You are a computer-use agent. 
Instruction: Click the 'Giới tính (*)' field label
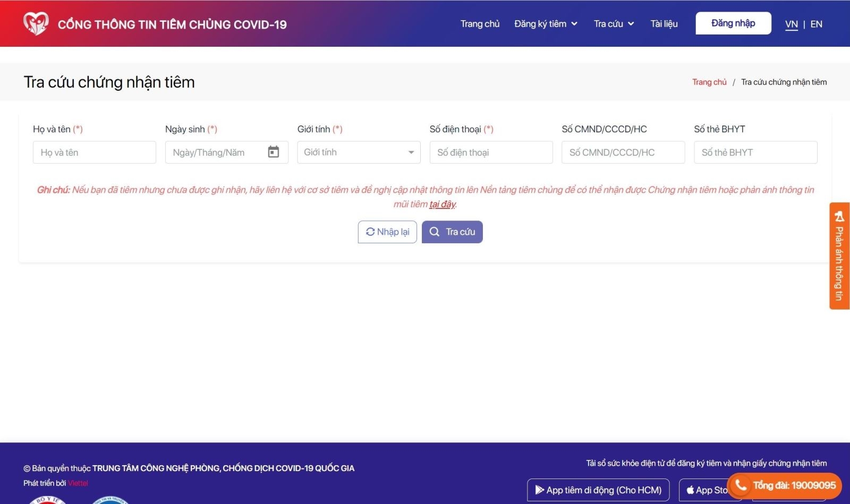[x=320, y=129]
